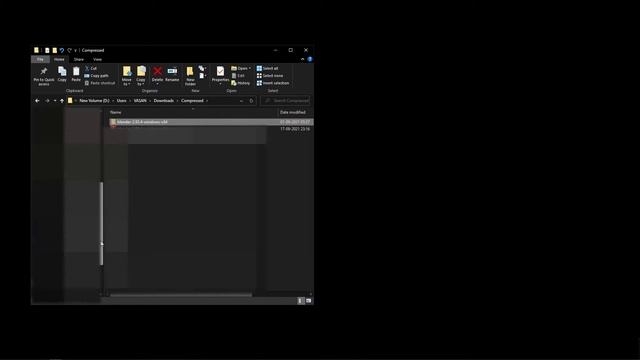Viewport: 640px width, 360px height.
Task: Open Explorer Help question mark icon
Action: point(310,59)
